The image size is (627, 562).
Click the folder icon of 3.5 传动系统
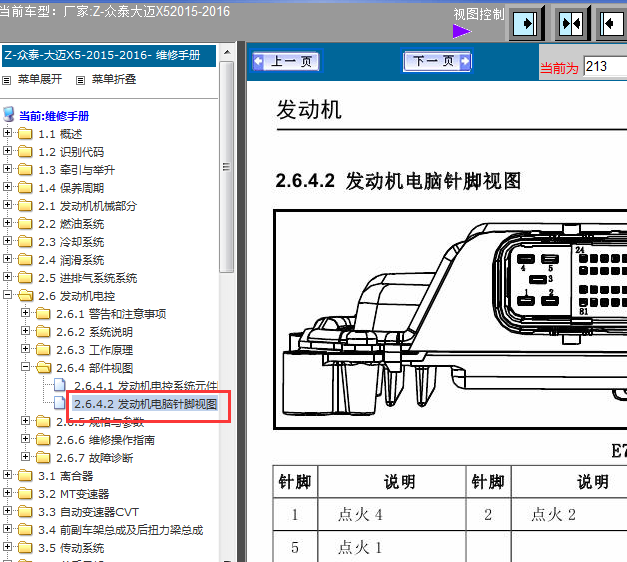(25, 548)
